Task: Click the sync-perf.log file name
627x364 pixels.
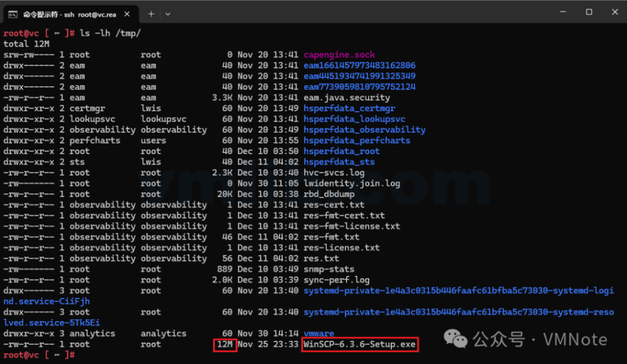Action: [336, 280]
